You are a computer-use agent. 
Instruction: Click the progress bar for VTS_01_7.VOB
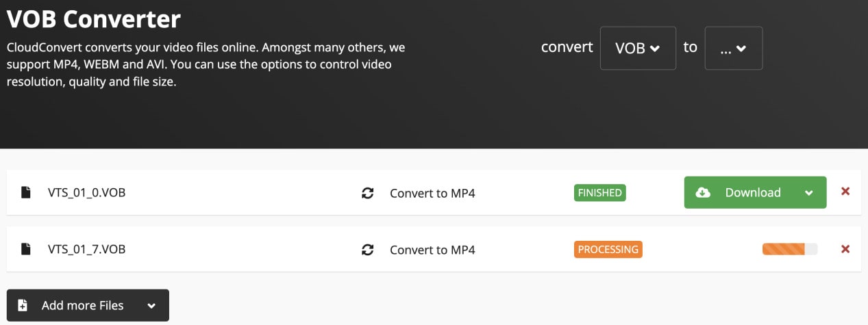pos(789,249)
